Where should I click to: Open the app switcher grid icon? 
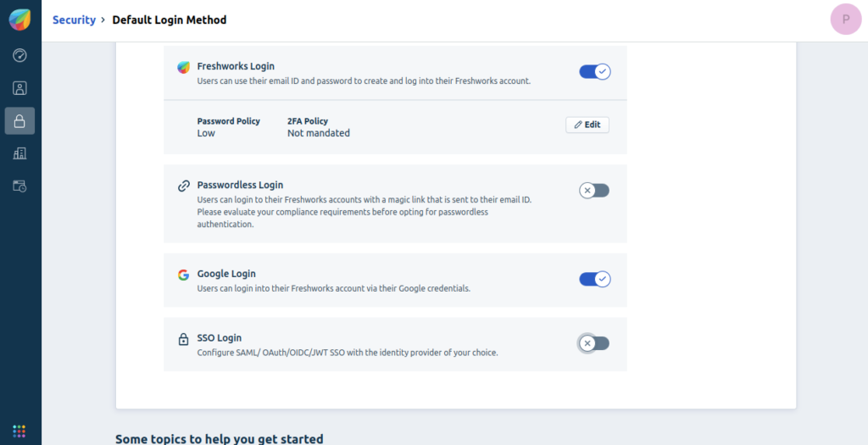pos(19,431)
